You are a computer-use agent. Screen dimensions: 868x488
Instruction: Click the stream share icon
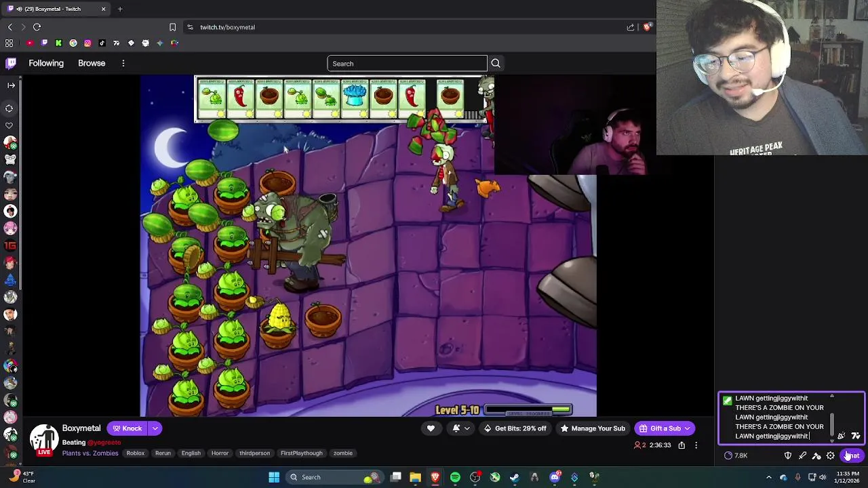coord(682,445)
